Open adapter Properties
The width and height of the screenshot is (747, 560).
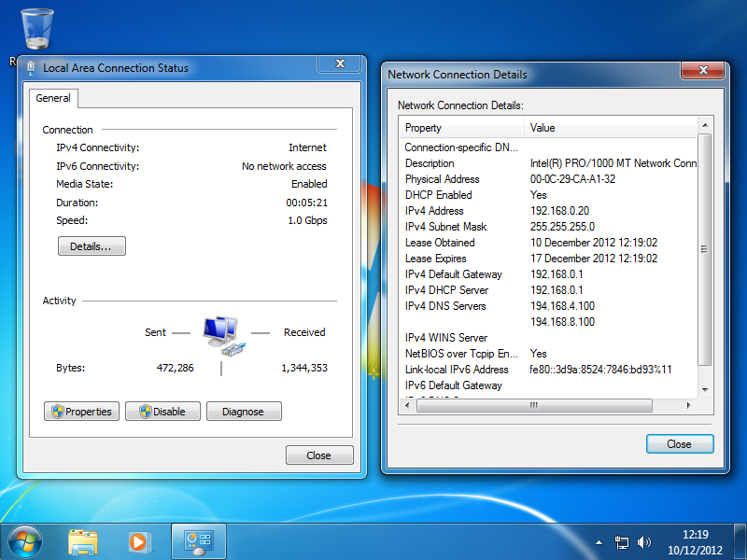81,412
